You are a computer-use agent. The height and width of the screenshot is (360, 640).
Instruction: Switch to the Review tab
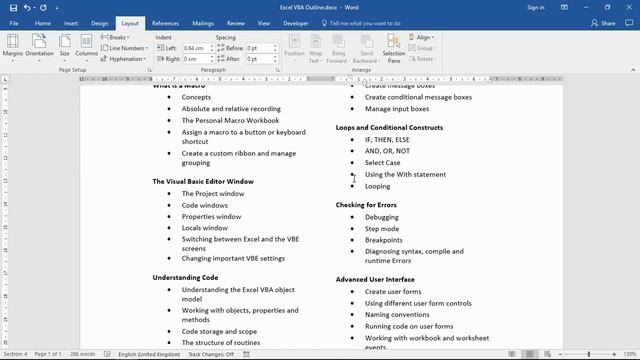[236, 23]
